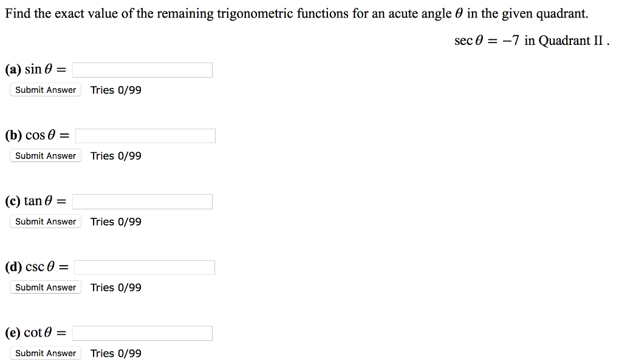
Task: Click the Tries 0/99 label under part (d)
Action: click(115, 287)
